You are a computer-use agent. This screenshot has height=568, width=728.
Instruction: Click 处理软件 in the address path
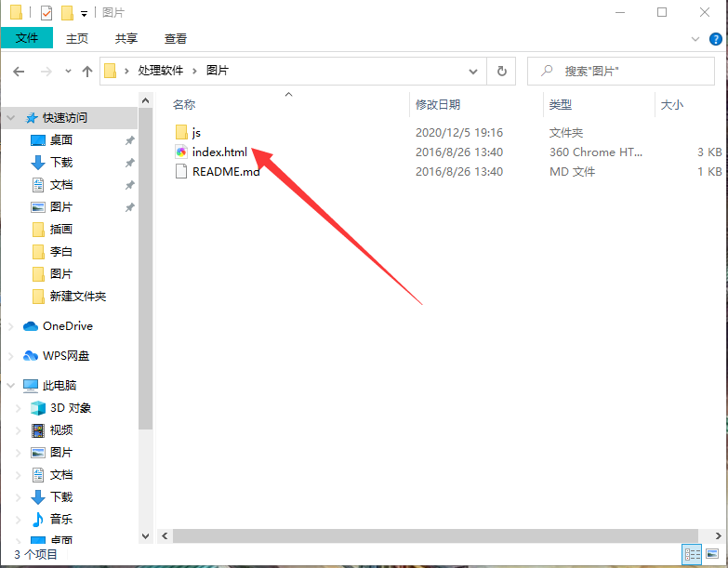162,71
